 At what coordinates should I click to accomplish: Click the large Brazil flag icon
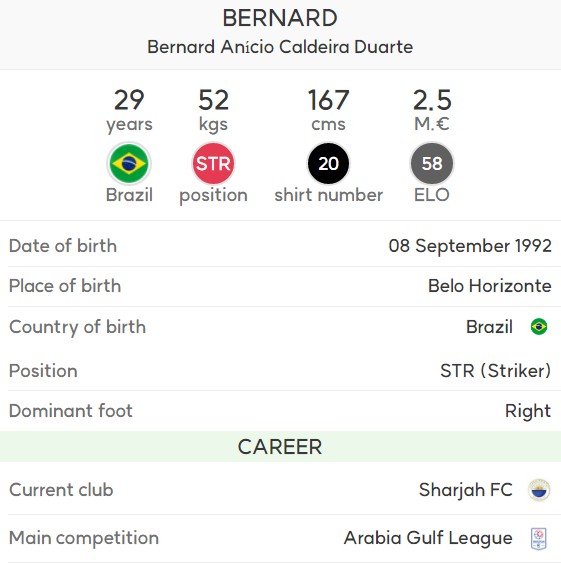click(x=129, y=163)
